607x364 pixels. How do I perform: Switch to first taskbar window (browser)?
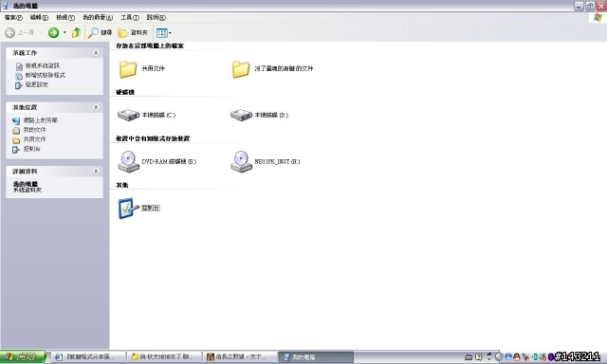(88, 356)
